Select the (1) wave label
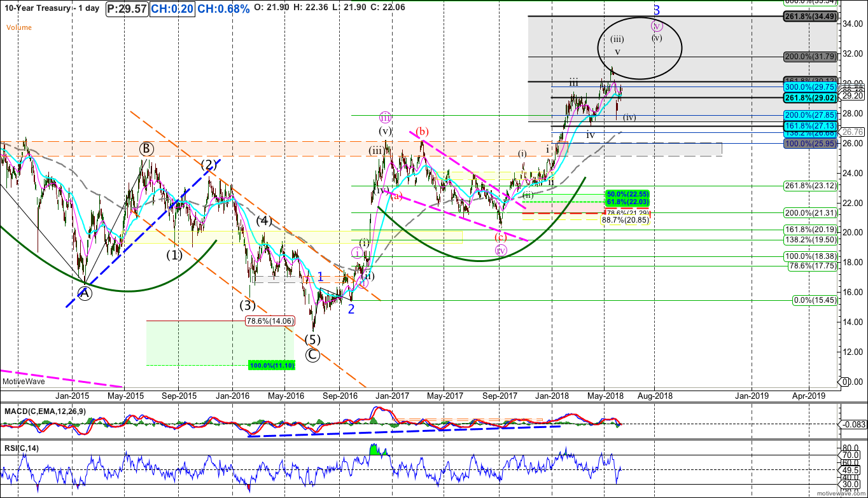Image resolution: width=868 pixels, height=498 pixels. point(174,255)
